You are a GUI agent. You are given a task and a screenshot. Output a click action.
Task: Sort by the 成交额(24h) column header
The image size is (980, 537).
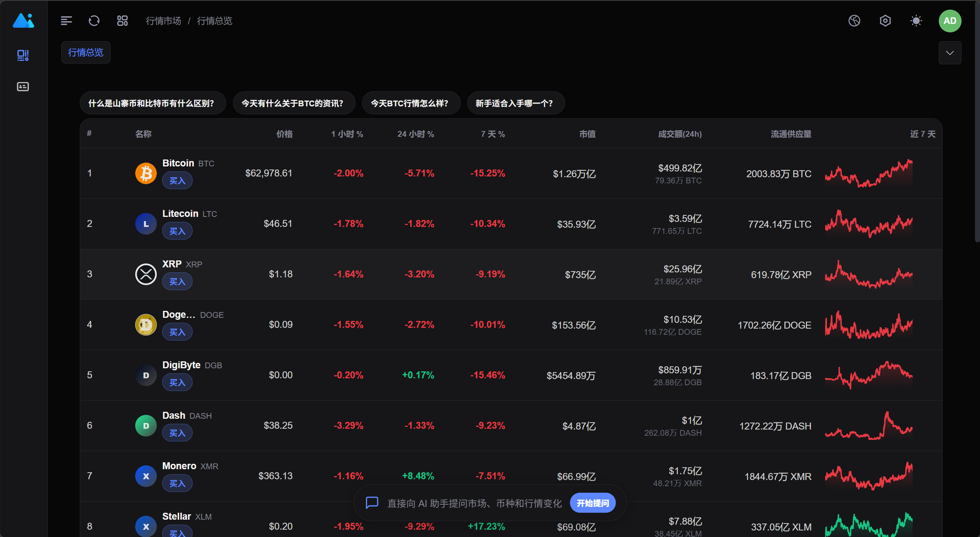(x=680, y=134)
